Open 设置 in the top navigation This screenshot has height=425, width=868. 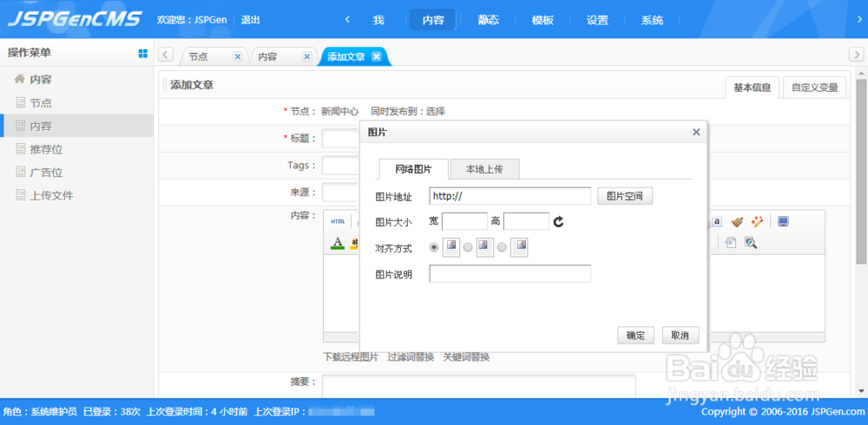click(598, 20)
